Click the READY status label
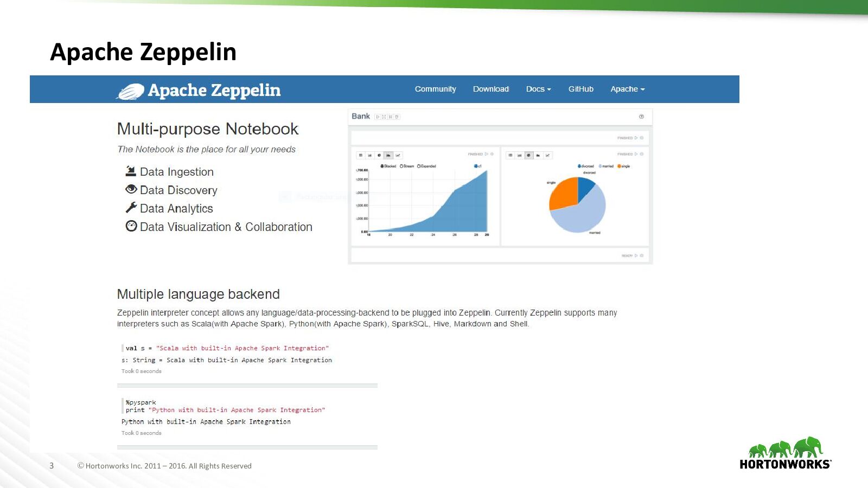Image resolution: width=868 pixels, height=488 pixels. (x=627, y=255)
